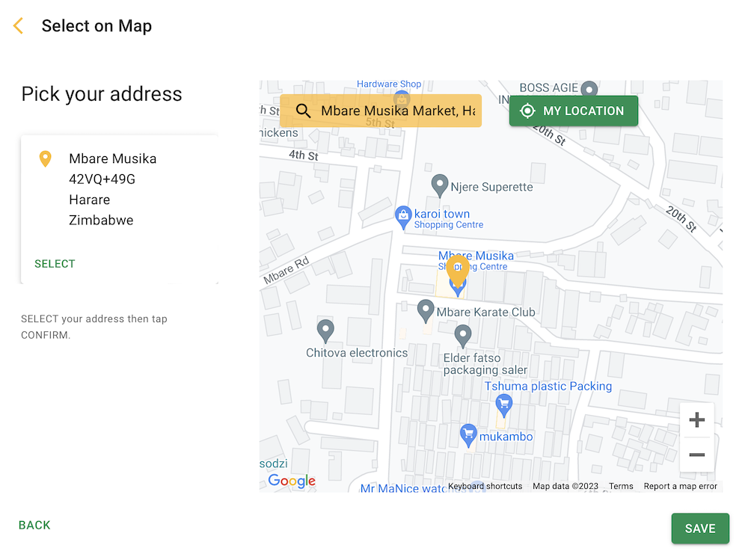This screenshot has height=560, width=748.
Task: Click the Mbare Musika Market search field
Action: (x=381, y=111)
